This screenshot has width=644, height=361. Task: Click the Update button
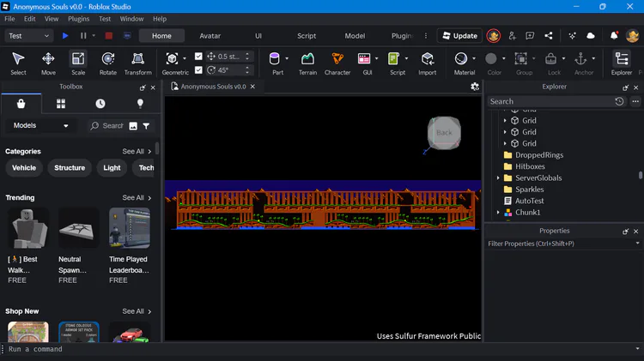(459, 36)
